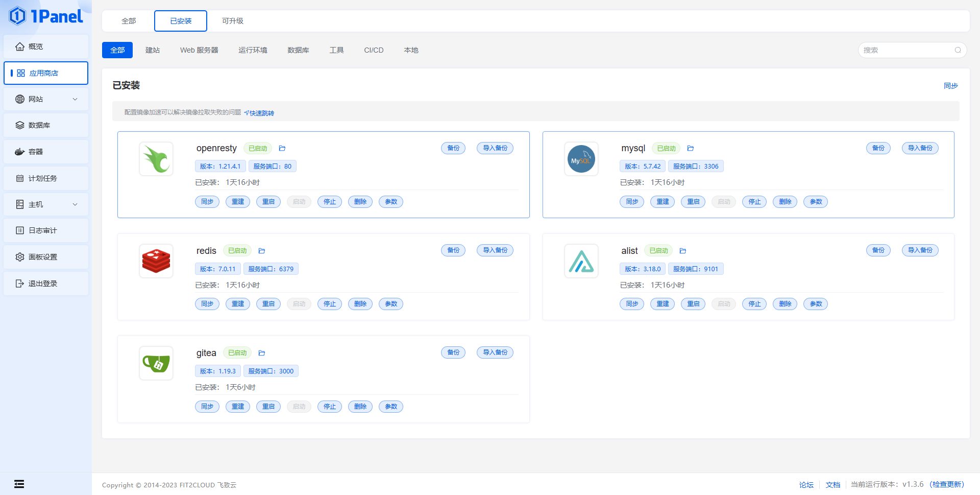Click 导入备份 for openresty
Image resolution: width=980 pixels, height=495 pixels.
pos(495,148)
